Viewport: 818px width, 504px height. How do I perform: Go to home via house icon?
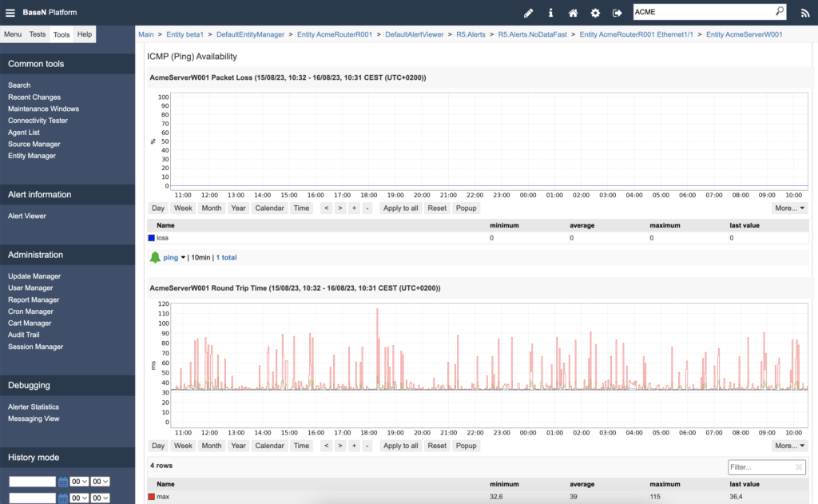(573, 13)
